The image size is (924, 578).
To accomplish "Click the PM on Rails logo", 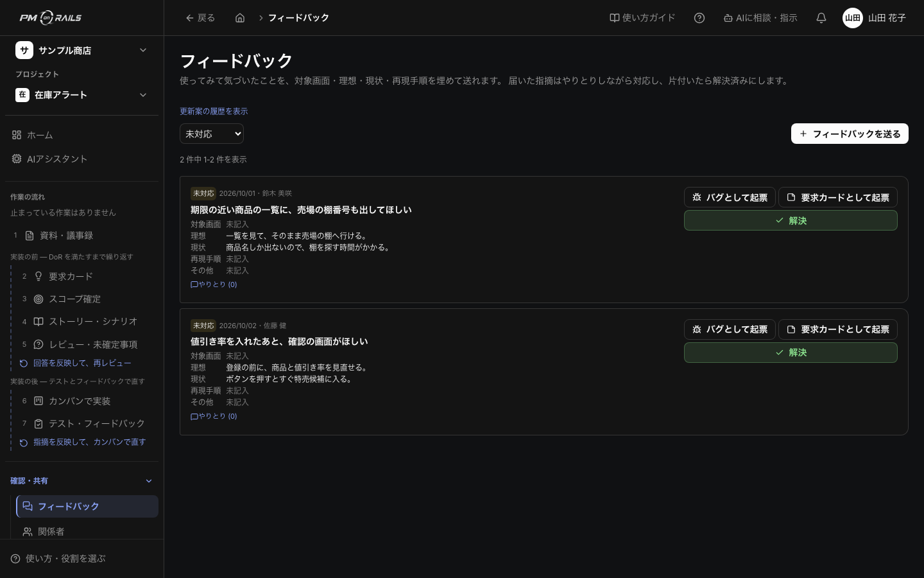I will [x=51, y=18].
